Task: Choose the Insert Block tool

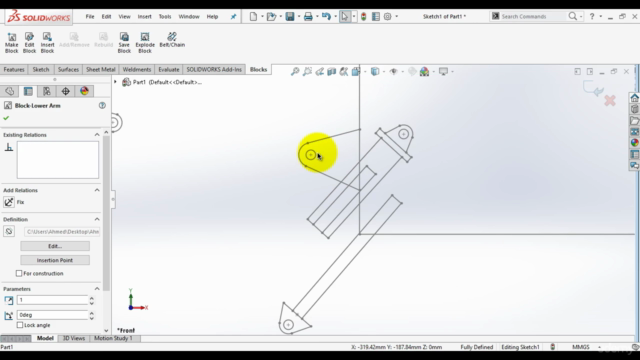Action: coord(47,43)
